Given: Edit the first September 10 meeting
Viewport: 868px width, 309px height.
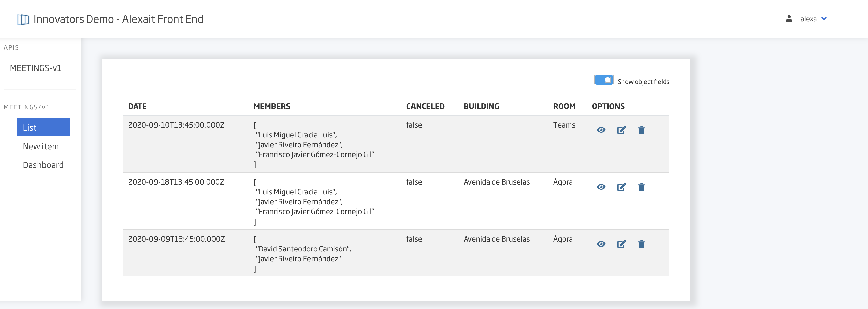Looking at the screenshot, I should pos(621,130).
